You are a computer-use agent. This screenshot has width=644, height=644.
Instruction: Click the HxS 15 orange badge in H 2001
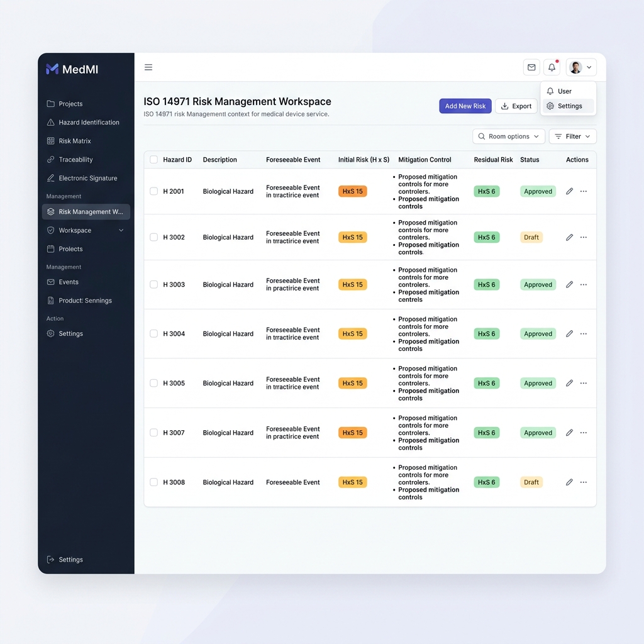coord(352,191)
